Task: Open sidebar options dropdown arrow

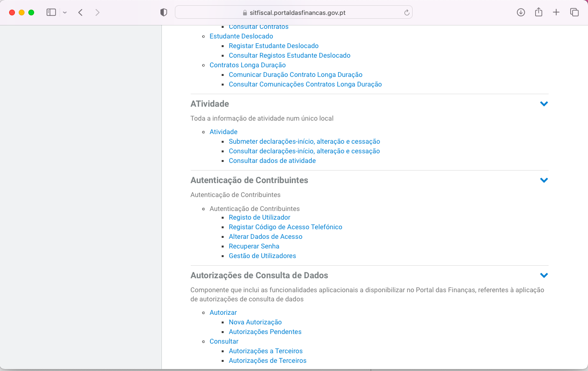Action: pyautogui.click(x=65, y=12)
